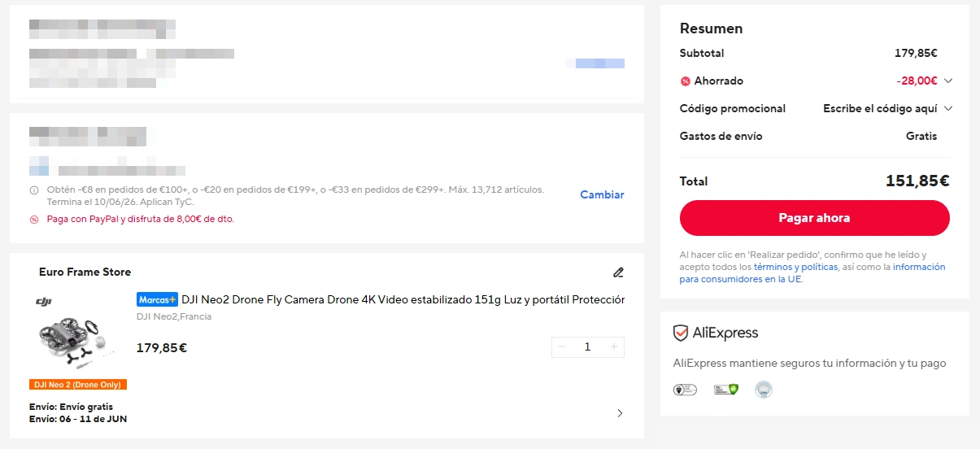Click the AliExpress shield logo icon

click(x=681, y=333)
